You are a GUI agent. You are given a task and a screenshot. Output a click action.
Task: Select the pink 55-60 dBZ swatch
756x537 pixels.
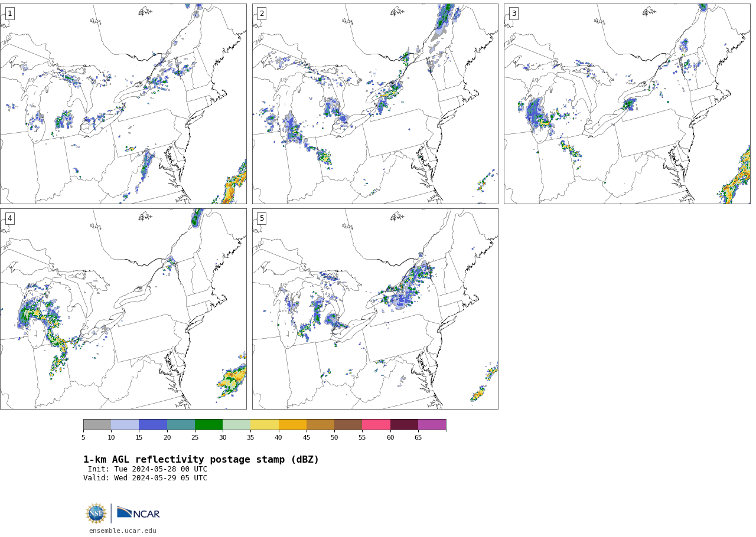coord(376,425)
